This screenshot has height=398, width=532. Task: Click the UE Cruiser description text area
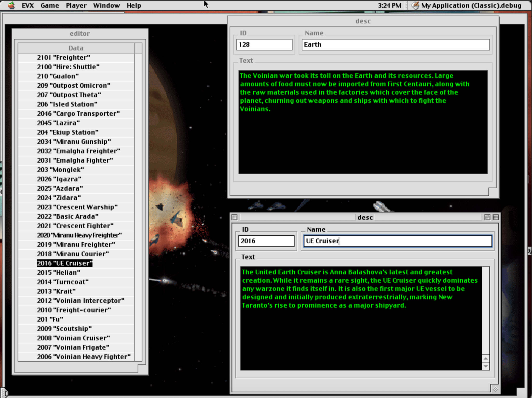(x=361, y=318)
